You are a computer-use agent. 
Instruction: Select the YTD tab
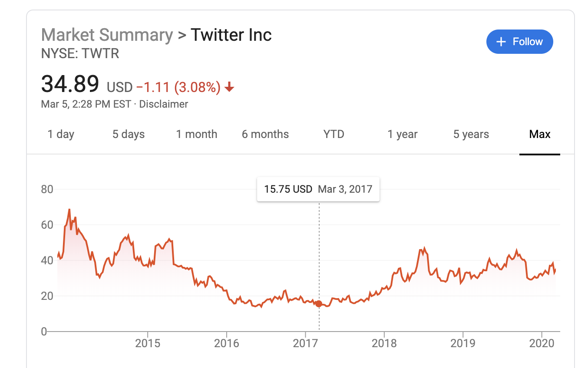point(334,135)
